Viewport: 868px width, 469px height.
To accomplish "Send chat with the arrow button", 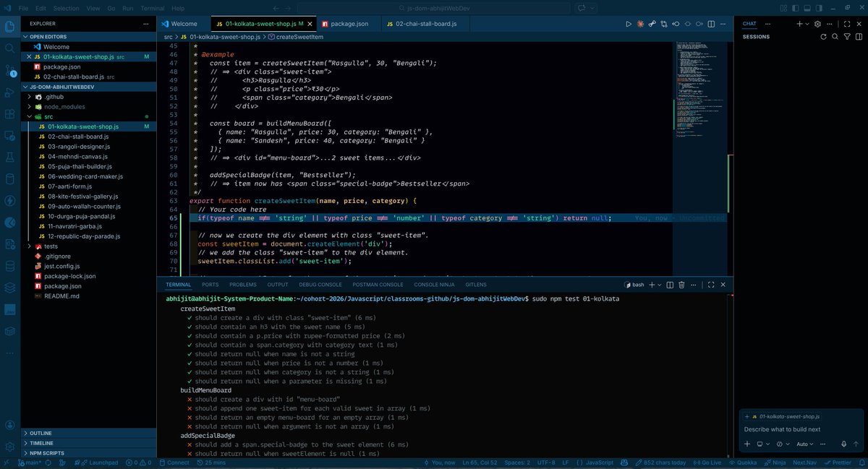I will tap(856, 444).
